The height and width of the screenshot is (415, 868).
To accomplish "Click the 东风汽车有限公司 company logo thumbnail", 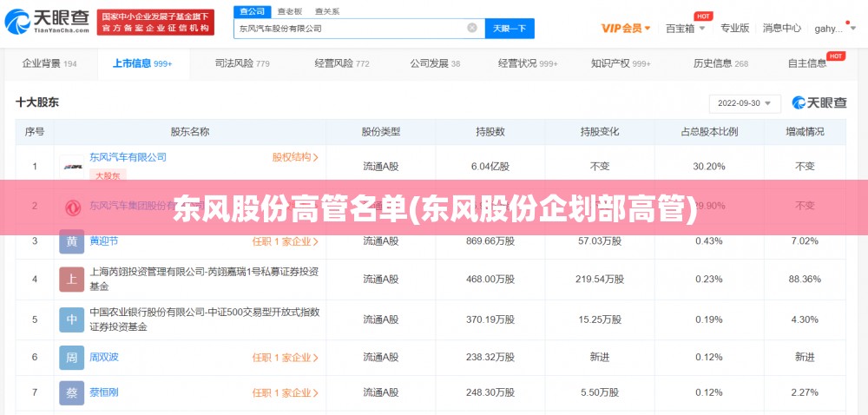I will 72,167.
